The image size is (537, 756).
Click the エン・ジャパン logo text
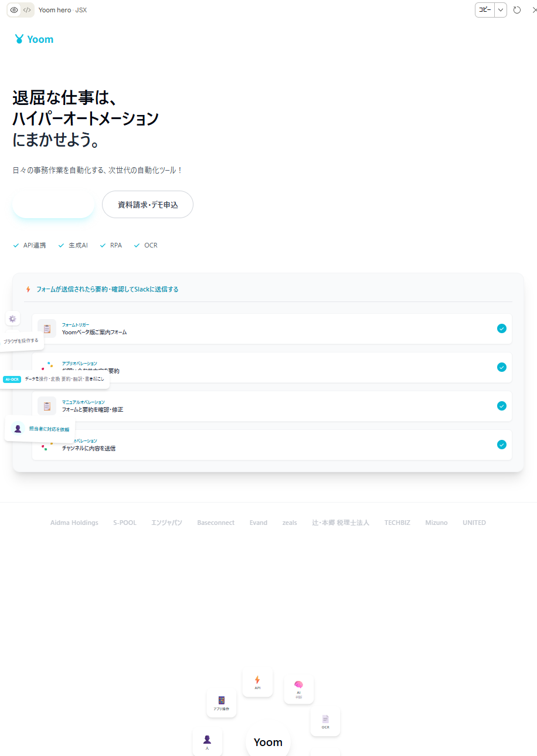click(x=167, y=523)
